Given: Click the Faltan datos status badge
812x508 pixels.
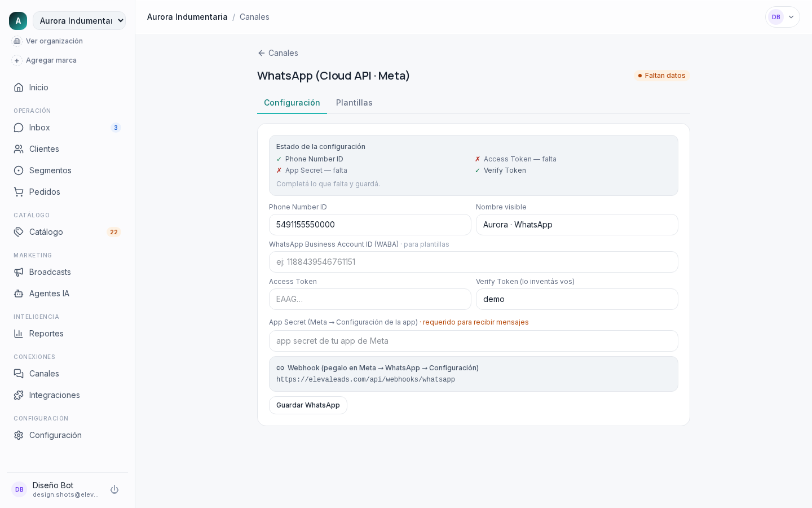Looking at the screenshot, I should point(662,76).
